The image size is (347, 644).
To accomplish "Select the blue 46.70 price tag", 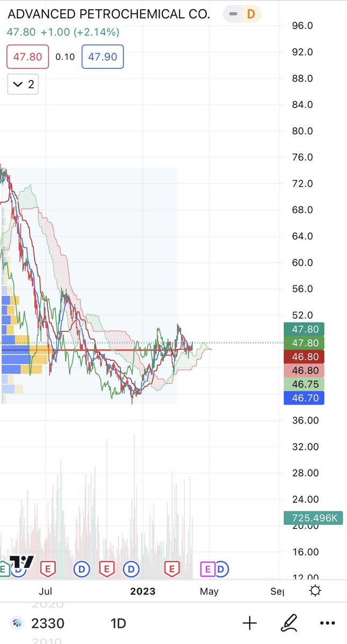I will (304, 398).
